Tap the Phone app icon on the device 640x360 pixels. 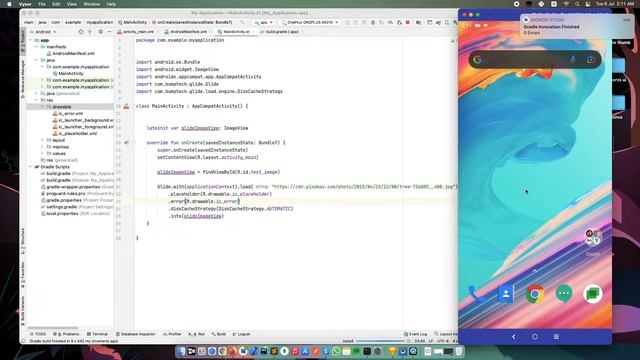coord(476,294)
